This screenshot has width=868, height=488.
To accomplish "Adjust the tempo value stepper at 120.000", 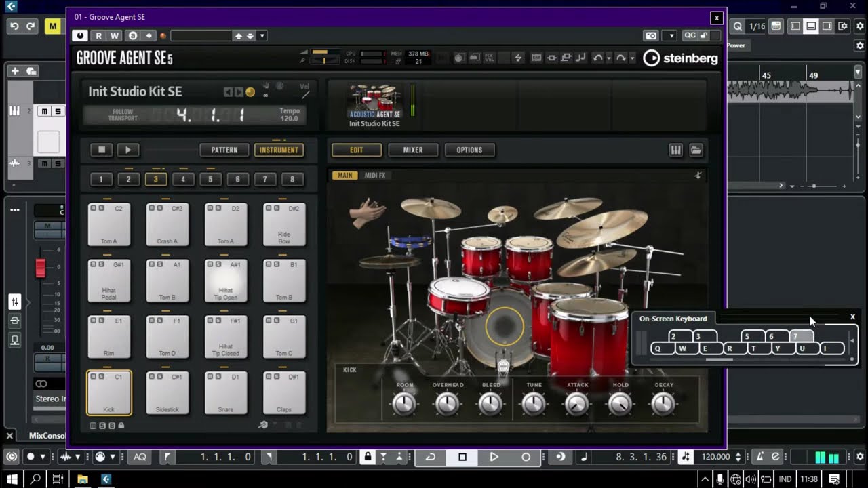I will click(x=738, y=457).
